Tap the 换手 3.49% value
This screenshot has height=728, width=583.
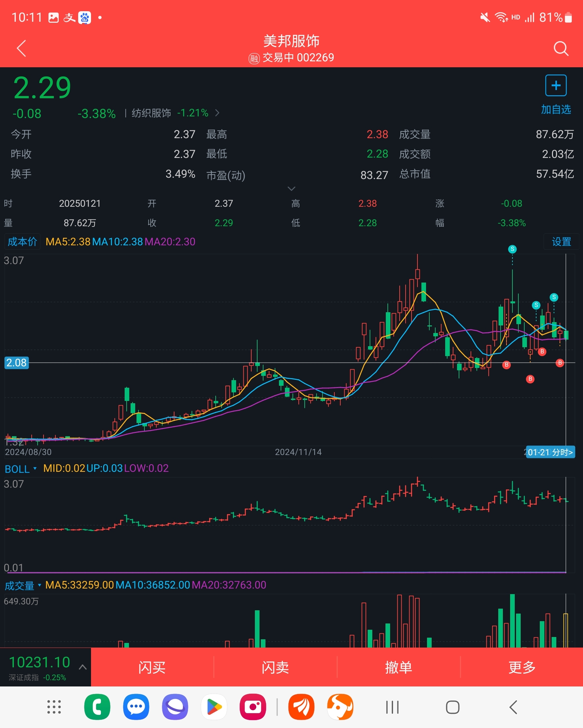tap(180, 174)
